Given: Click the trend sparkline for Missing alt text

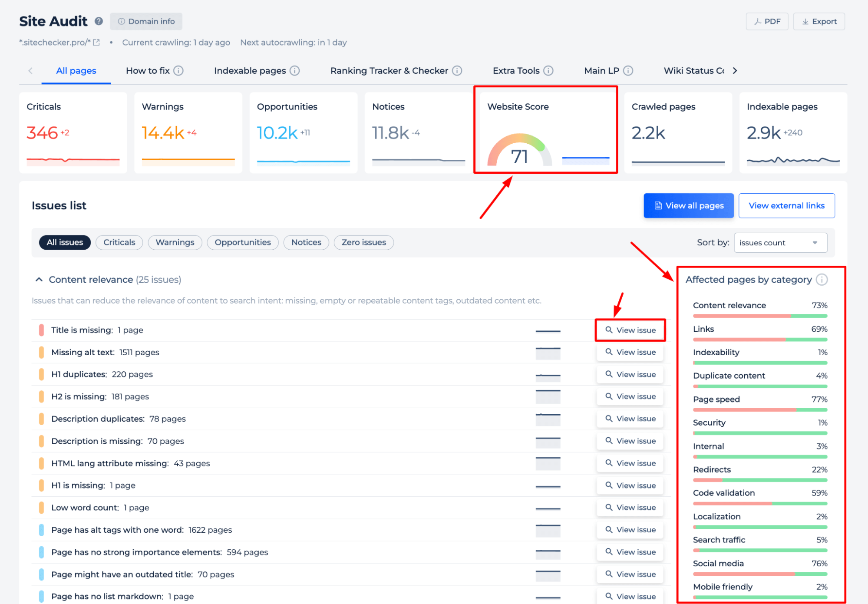Looking at the screenshot, I should click(548, 353).
